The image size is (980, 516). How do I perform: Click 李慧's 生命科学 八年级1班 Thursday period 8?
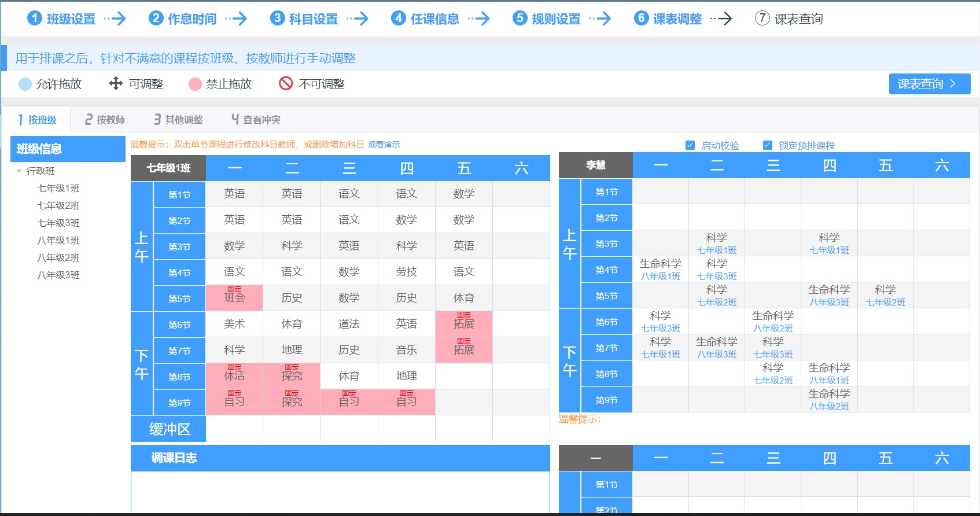point(830,374)
